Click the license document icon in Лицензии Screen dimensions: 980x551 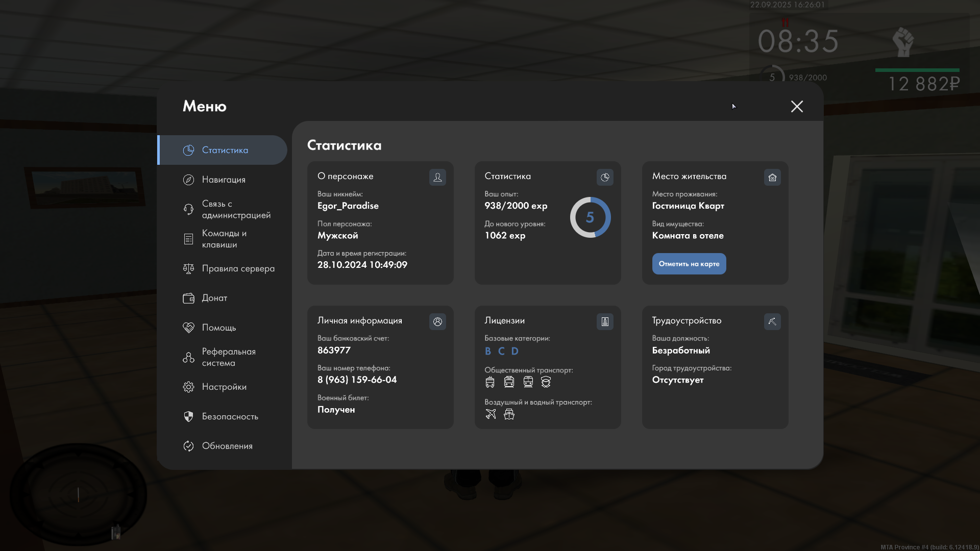point(605,321)
